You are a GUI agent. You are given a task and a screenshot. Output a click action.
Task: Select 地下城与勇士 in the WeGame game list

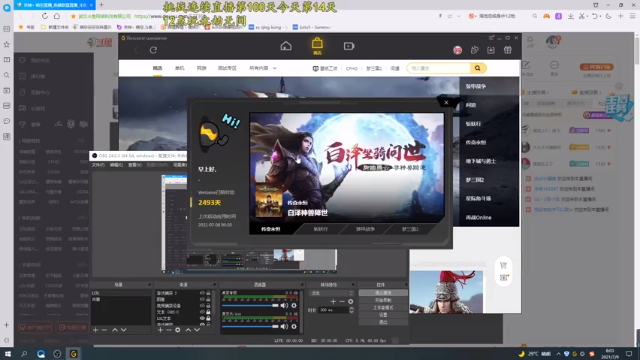[x=481, y=161]
